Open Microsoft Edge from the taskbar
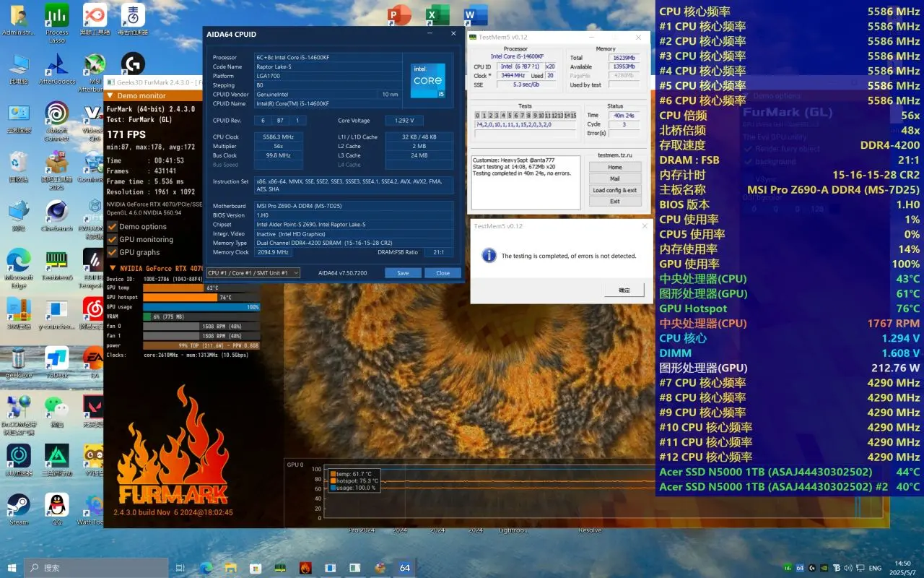Viewport: 924px width, 578px height. tap(206, 568)
